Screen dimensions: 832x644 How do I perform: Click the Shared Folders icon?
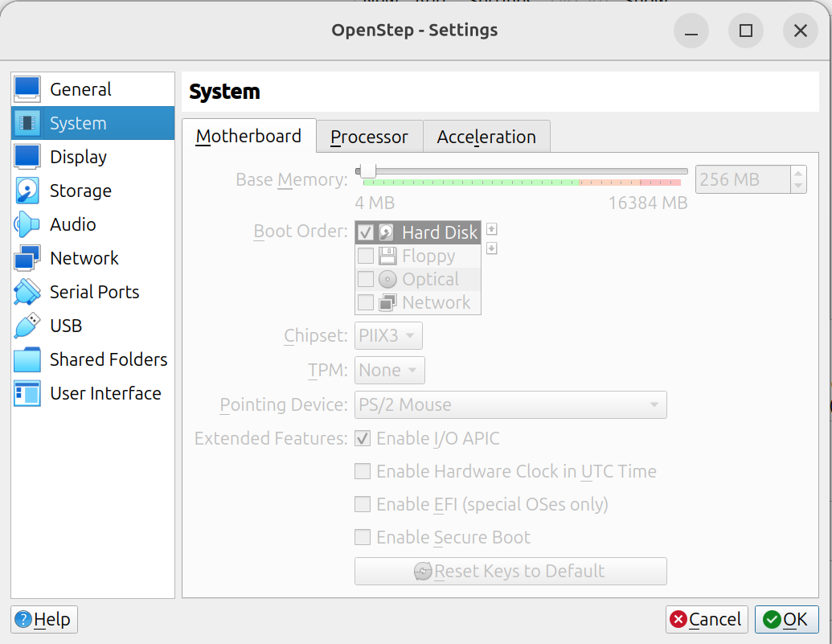click(x=27, y=359)
